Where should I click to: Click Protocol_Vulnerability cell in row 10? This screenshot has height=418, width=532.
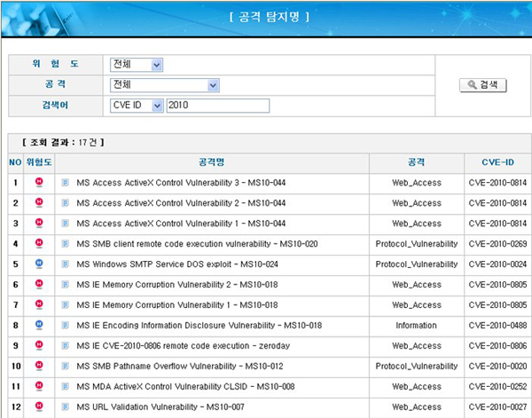pyautogui.click(x=417, y=366)
